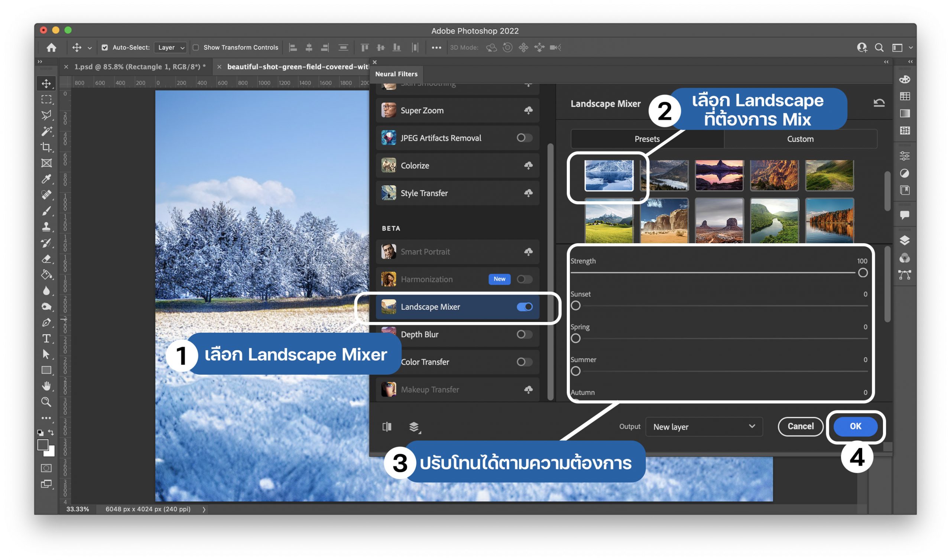Screen dimensions: 951x560
Task: Select the Crop tool in toolbar
Action: [46, 147]
